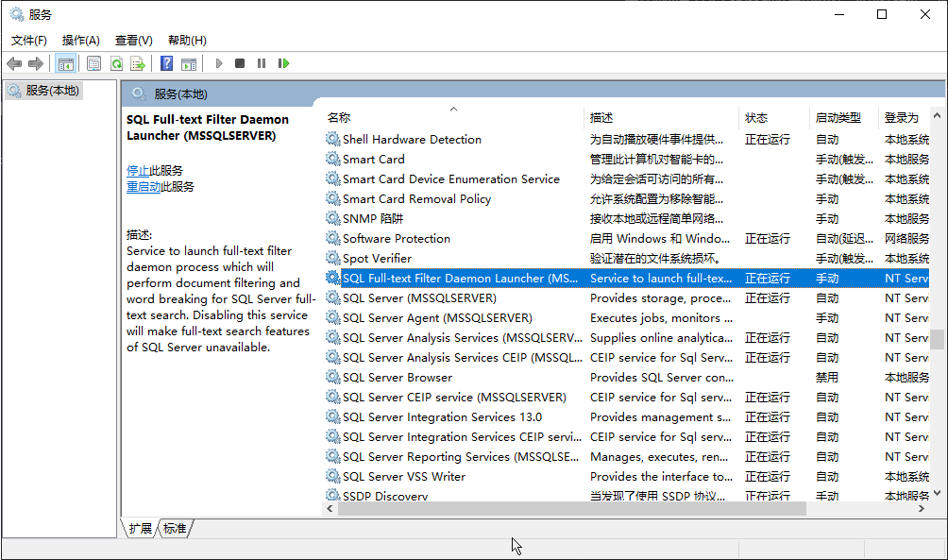Click gear icon of Software Protection row
Image resolution: width=948 pixels, height=560 pixels.
pos(332,238)
